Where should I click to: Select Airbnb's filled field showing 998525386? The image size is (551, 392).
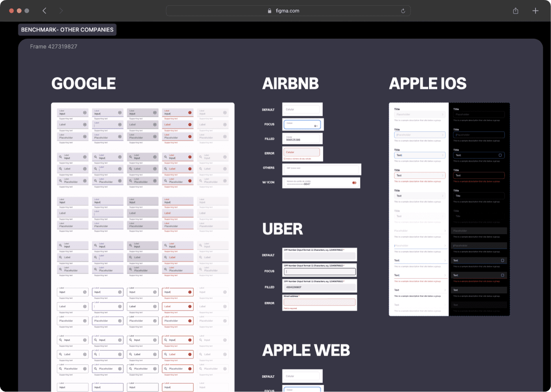(x=302, y=139)
